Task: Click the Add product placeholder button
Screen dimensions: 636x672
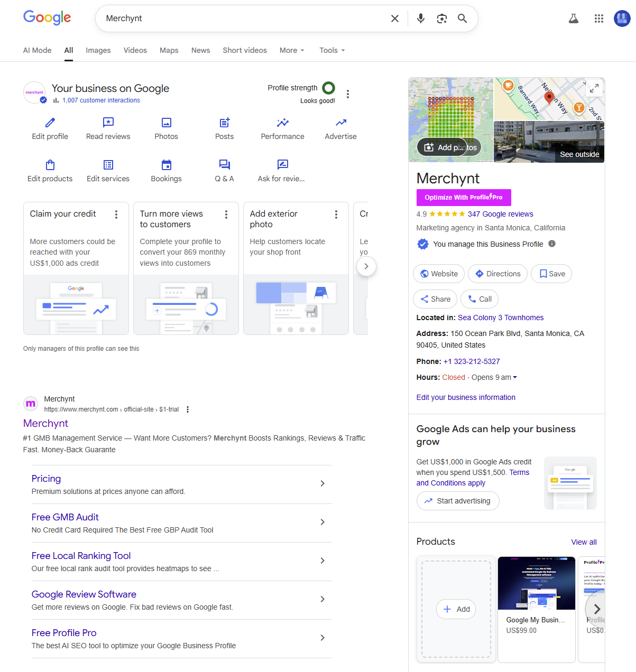Action: (456, 609)
